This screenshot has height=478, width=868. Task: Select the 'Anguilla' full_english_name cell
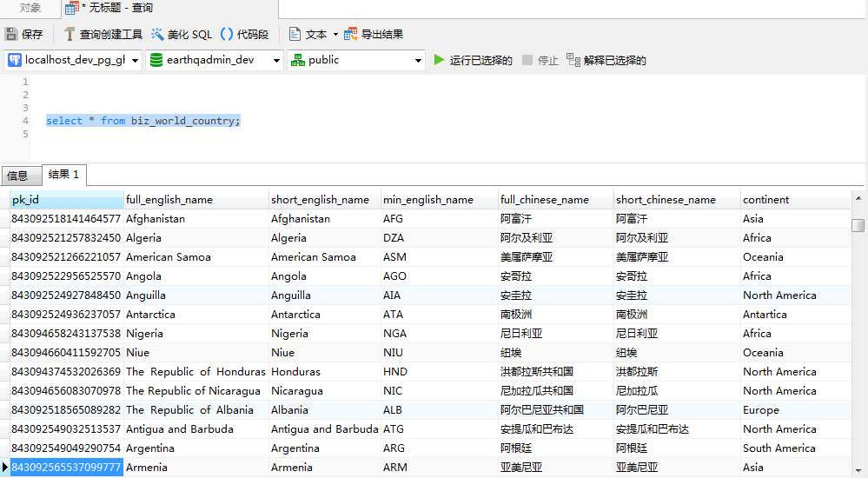(x=196, y=295)
